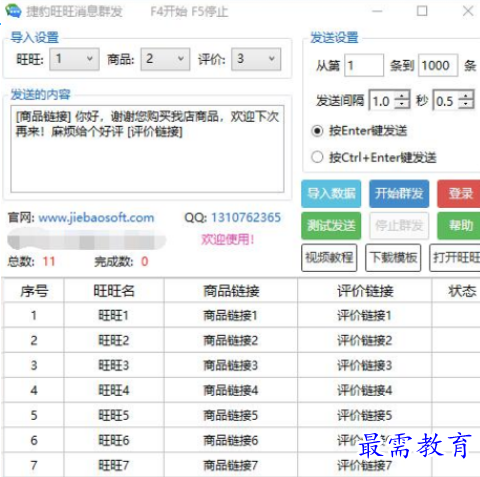The width and height of the screenshot is (480, 477).
Task: Click the QQ number 1310762365
Action: pos(246,218)
